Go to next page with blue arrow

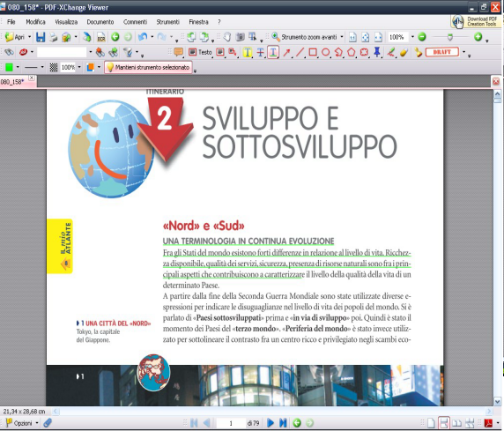(x=271, y=423)
